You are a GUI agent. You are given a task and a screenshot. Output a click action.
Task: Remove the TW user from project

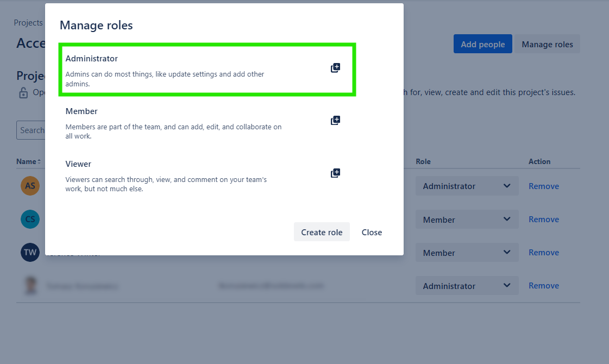544,253
